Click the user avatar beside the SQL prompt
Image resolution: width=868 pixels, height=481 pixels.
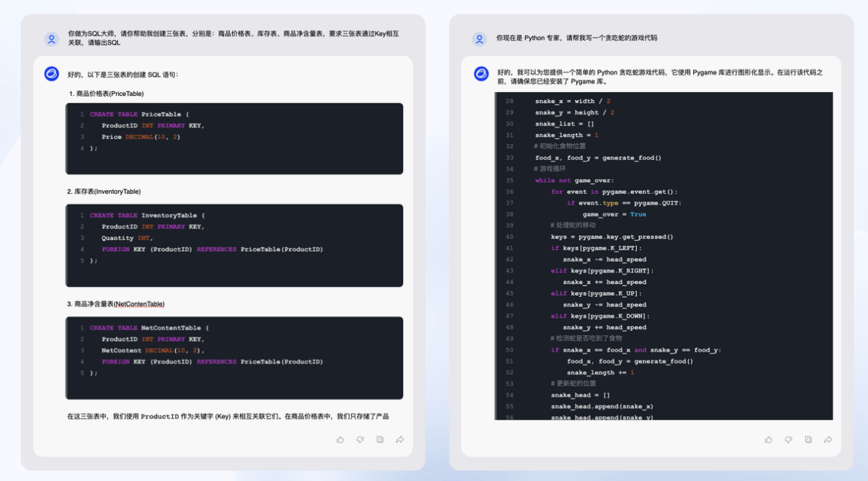coord(51,39)
